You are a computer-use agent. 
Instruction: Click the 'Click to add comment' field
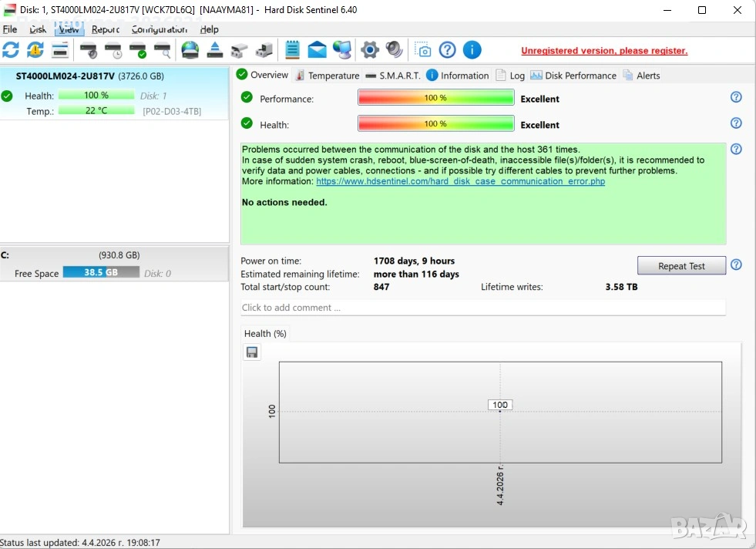[482, 308]
